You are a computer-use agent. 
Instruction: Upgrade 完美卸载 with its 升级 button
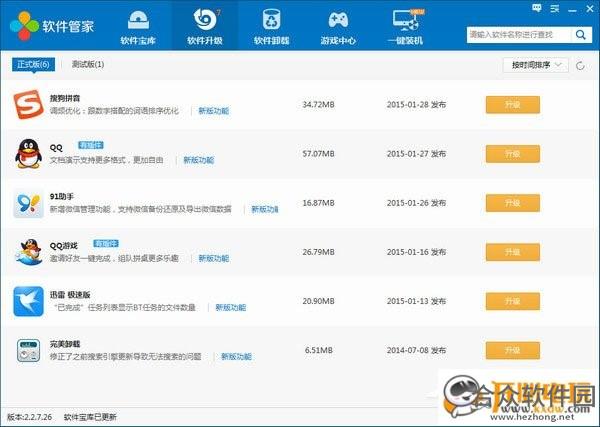click(x=513, y=350)
